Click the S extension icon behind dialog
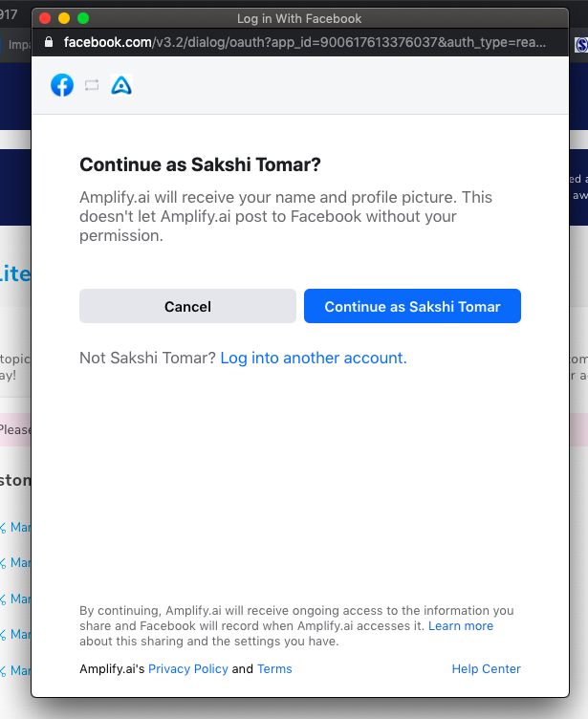 581,45
